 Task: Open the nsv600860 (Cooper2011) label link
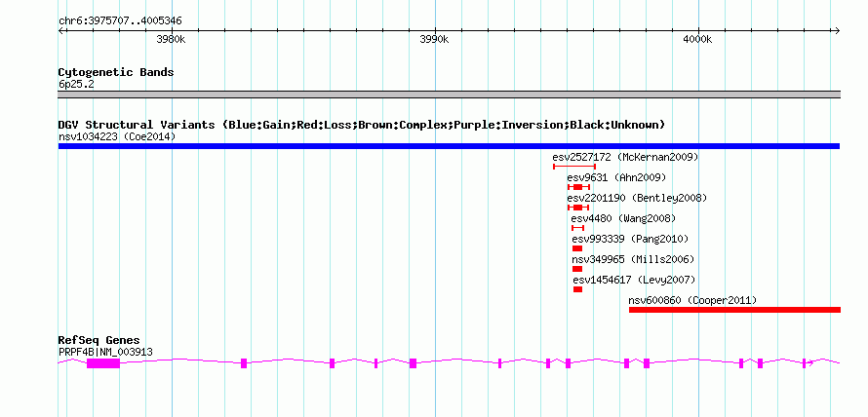tap(692, 300)
